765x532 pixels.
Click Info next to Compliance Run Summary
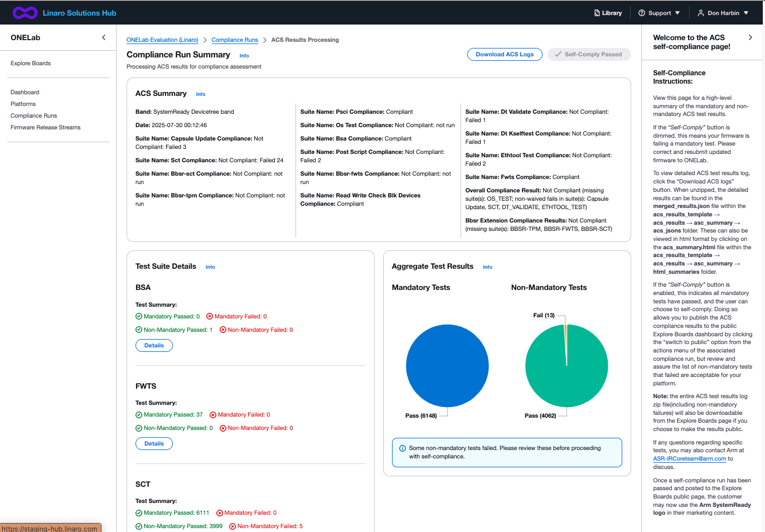click(244, 56)
